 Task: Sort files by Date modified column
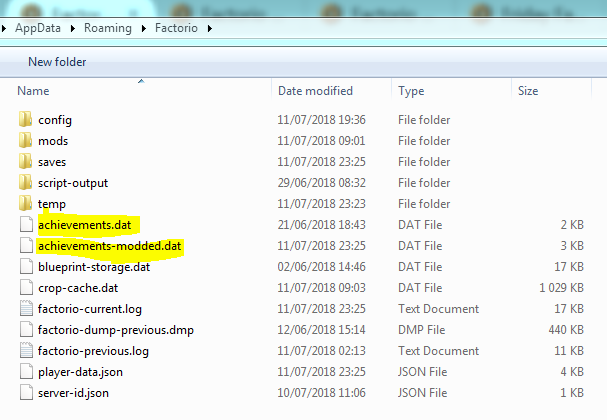point(315,91)
